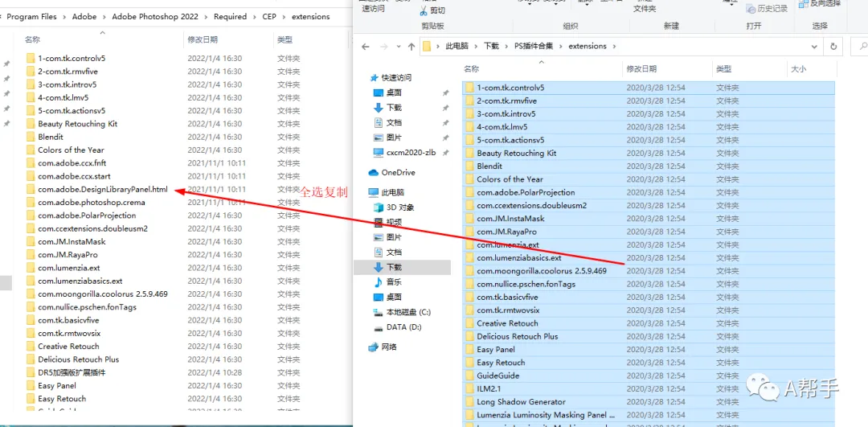Open 图片 (Pictures) under This PC

pos(387,237)
